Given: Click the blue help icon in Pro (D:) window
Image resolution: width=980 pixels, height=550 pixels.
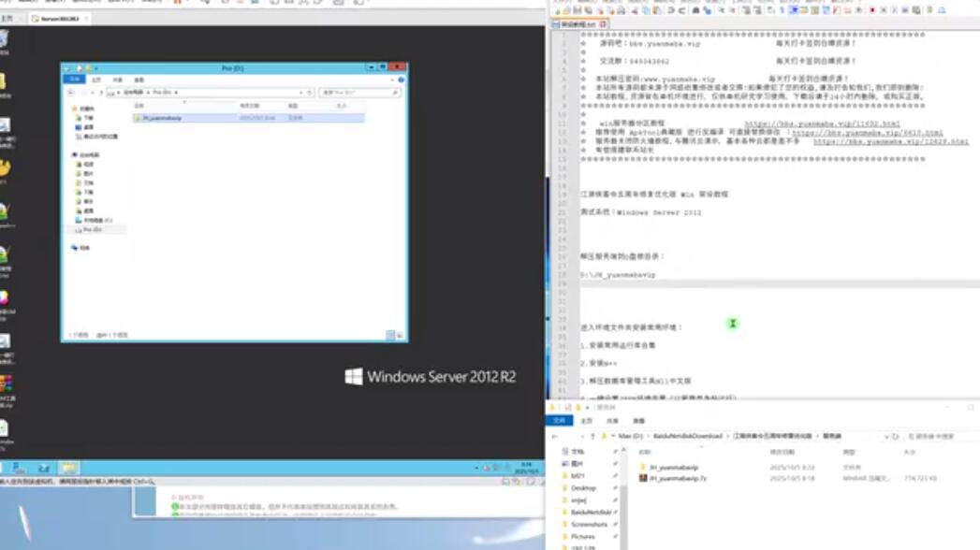Looking at the screenshot, I should pyautogui.click(x=401, y=80).
